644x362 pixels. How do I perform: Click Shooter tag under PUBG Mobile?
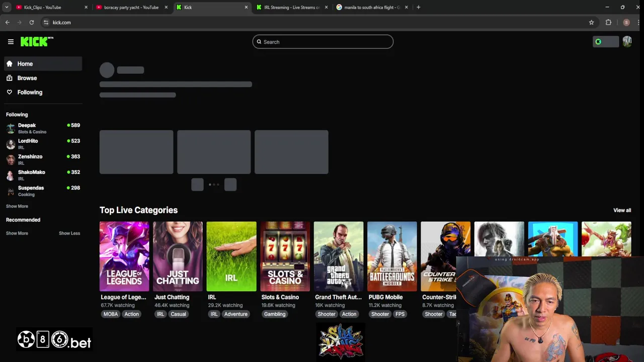point(380,314)
